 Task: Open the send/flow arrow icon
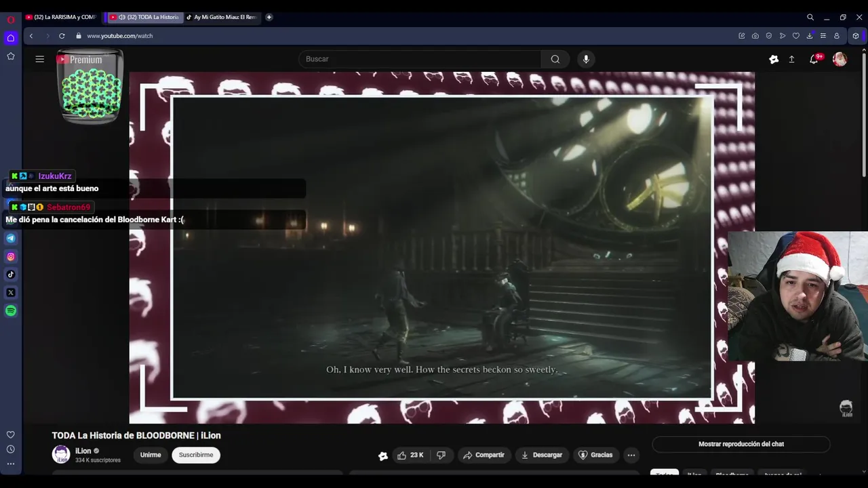click(783, 36)
